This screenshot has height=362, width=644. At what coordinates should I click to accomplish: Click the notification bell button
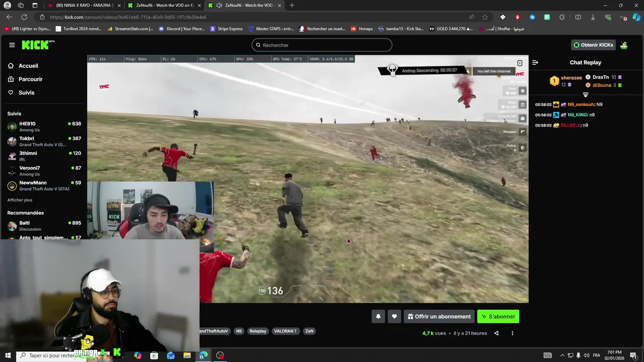click(378, 316)
